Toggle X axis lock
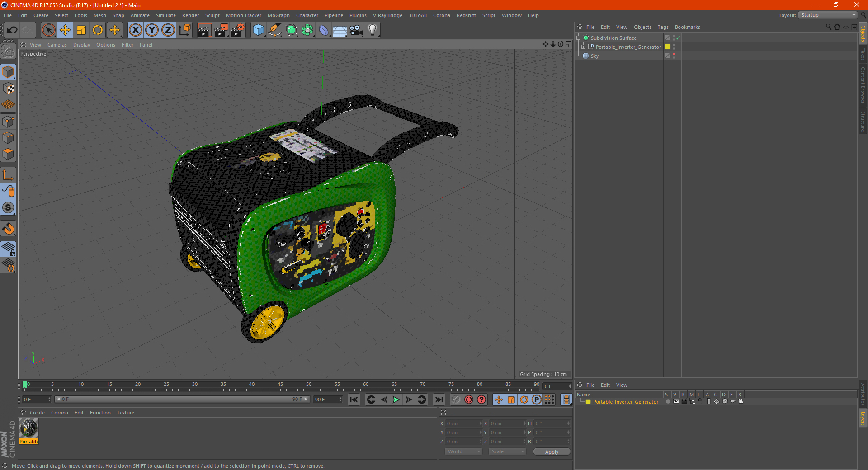Screen dimensions: 868x470 tap(135, 30)
